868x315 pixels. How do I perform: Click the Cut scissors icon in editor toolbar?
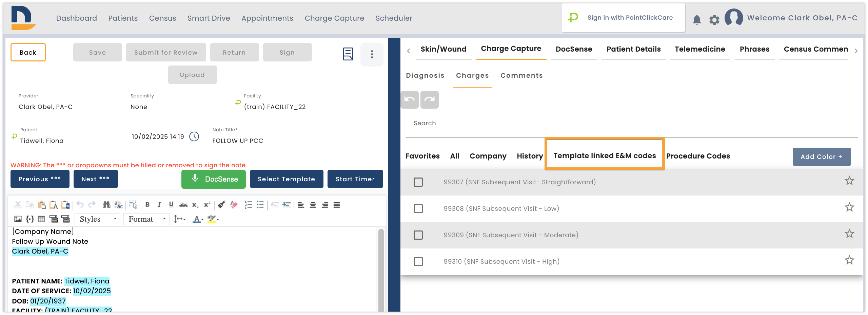click(18, 205)
